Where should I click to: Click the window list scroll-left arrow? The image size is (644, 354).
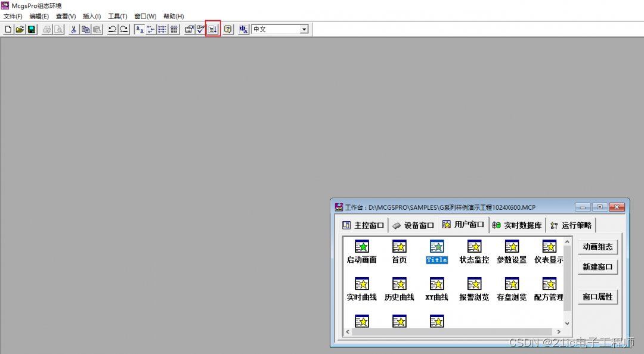click(348, 331)
